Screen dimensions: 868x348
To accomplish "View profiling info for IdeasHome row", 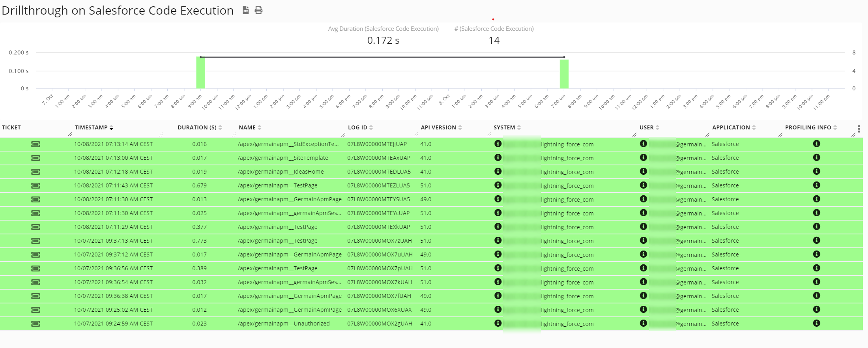I will click(816, 172).
